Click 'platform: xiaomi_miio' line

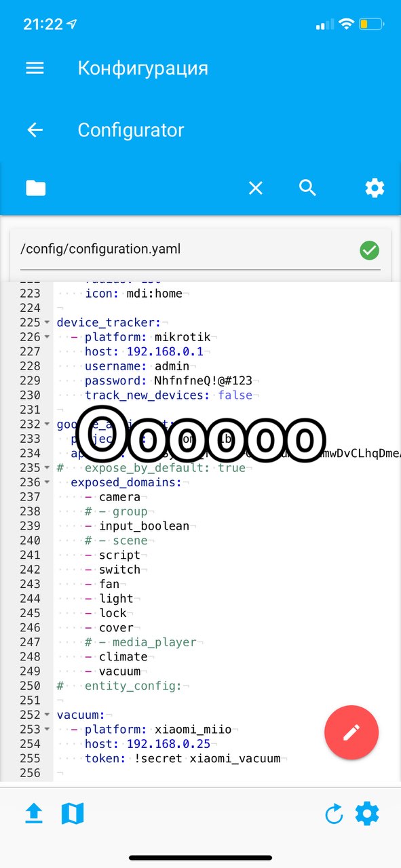pos(158,730)
